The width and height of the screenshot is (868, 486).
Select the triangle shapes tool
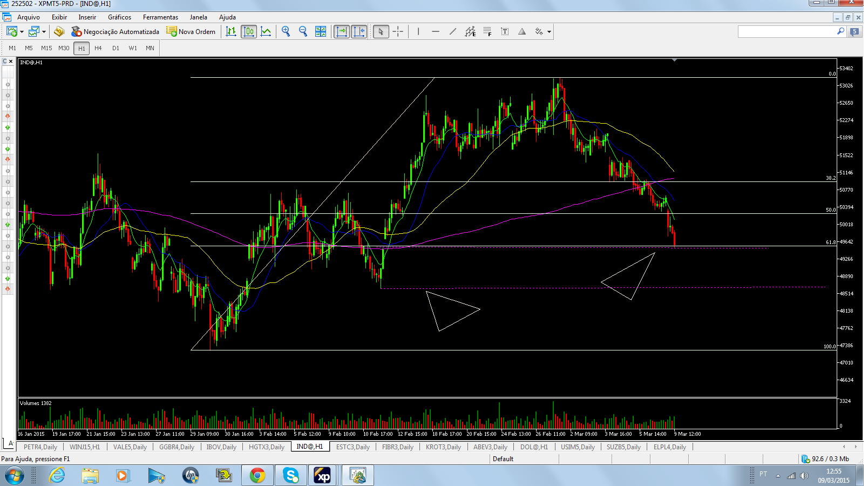522,32
